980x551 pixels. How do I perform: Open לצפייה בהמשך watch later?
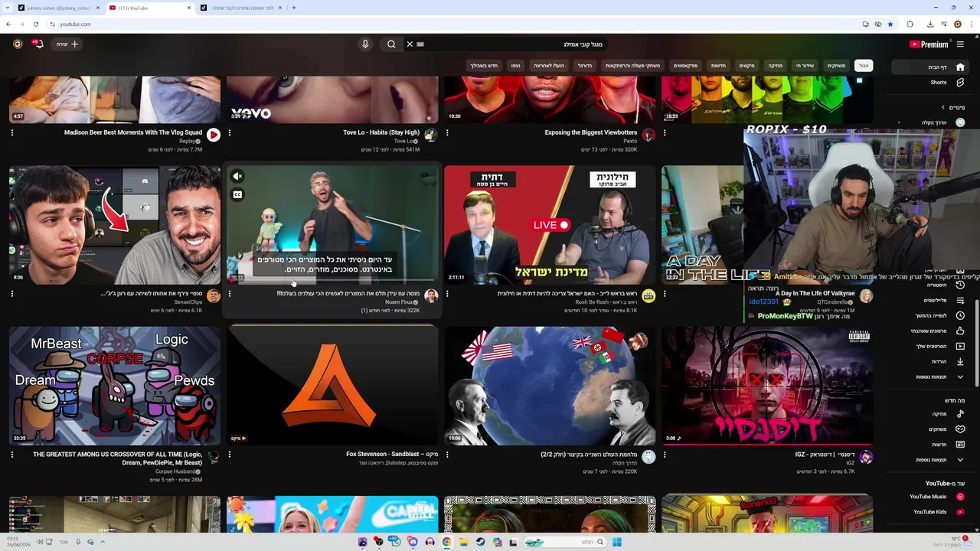tap(931, 315)
